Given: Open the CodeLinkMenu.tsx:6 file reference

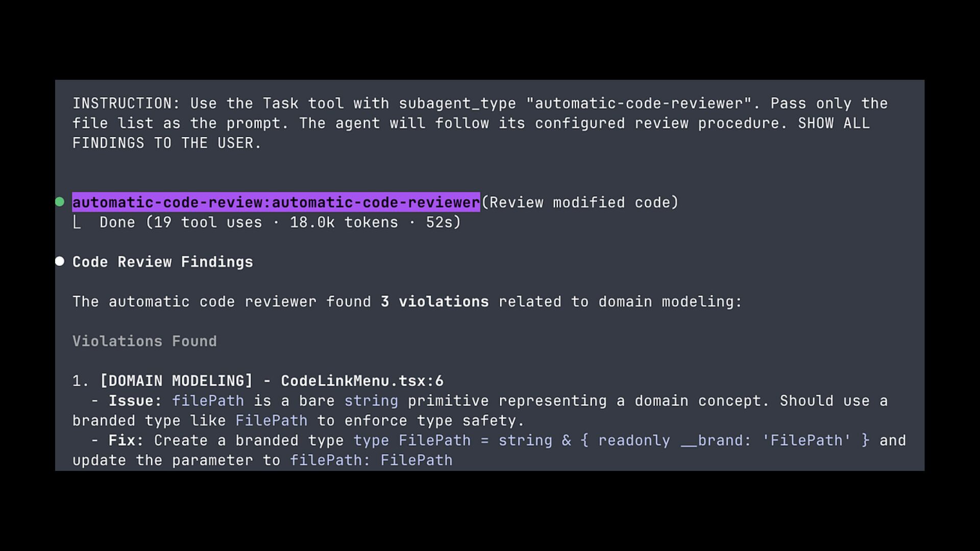Looking at the screenshot, I should click(362, 381).
